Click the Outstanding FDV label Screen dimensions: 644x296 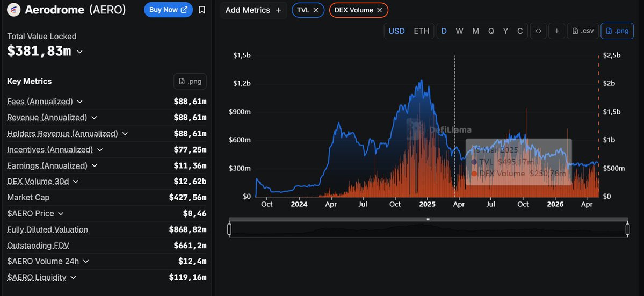point(38,246)
